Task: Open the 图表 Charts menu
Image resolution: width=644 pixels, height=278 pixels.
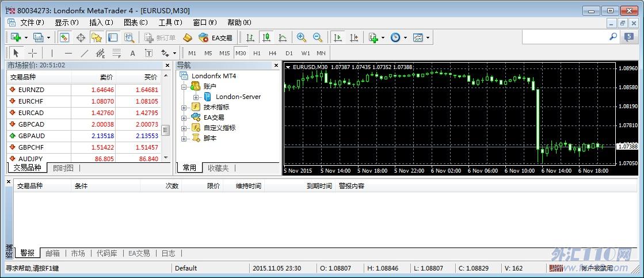Action: click(136, 22)
